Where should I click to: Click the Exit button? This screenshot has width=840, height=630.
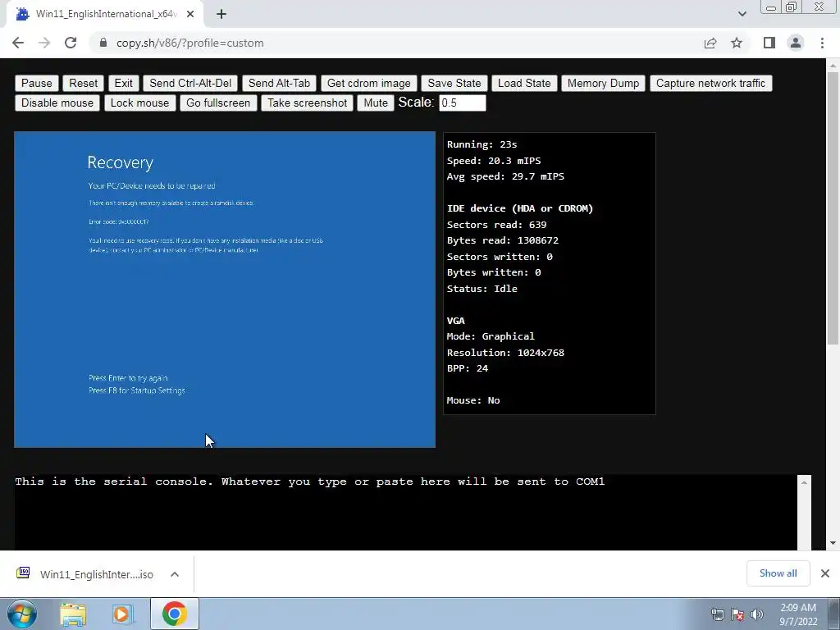point(123,83)
